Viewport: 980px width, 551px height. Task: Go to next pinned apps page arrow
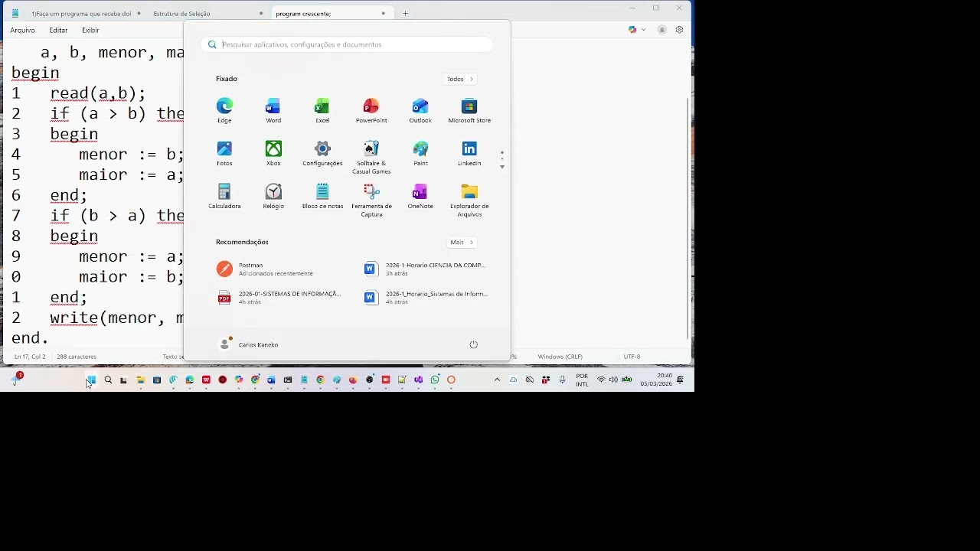502,167
